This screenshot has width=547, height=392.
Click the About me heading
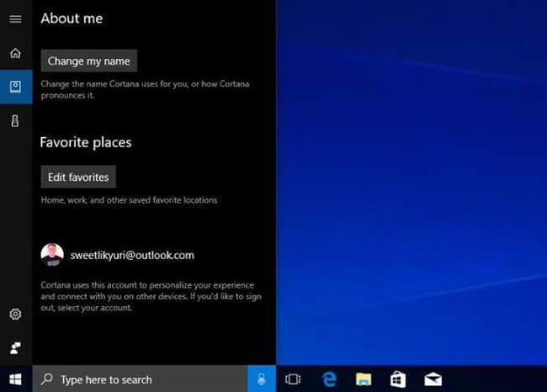(x=72, y=19)
